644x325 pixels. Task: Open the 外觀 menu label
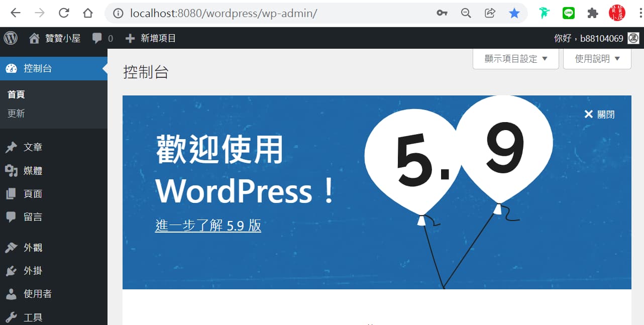pos(33,248)
